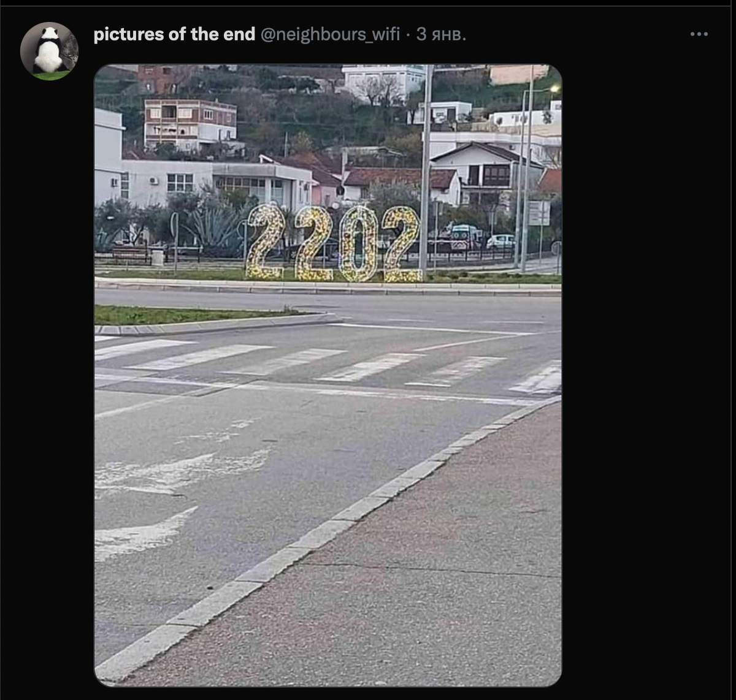
Task: Open the tweet's attached street photo
Action: (x=328, y=375)
